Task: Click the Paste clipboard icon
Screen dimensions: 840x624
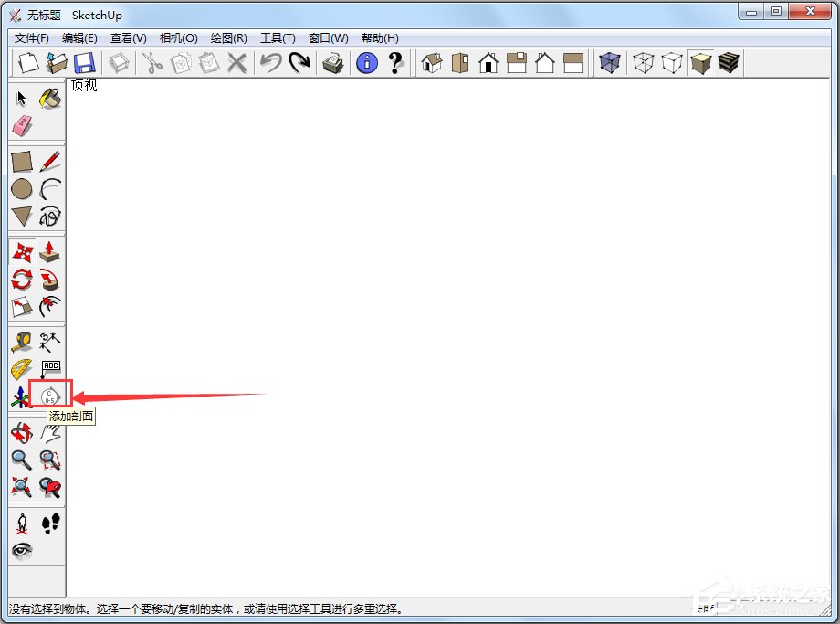Action: 208,63
